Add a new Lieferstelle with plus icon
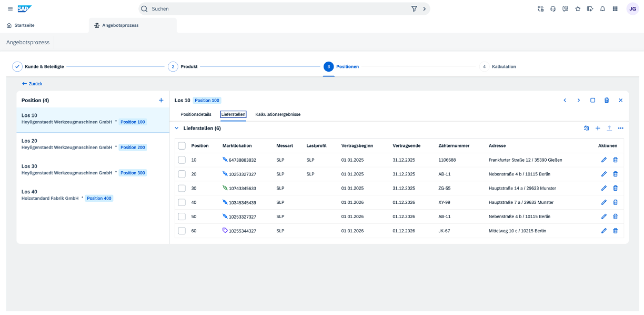644x315 pixels. coord(598,128)
